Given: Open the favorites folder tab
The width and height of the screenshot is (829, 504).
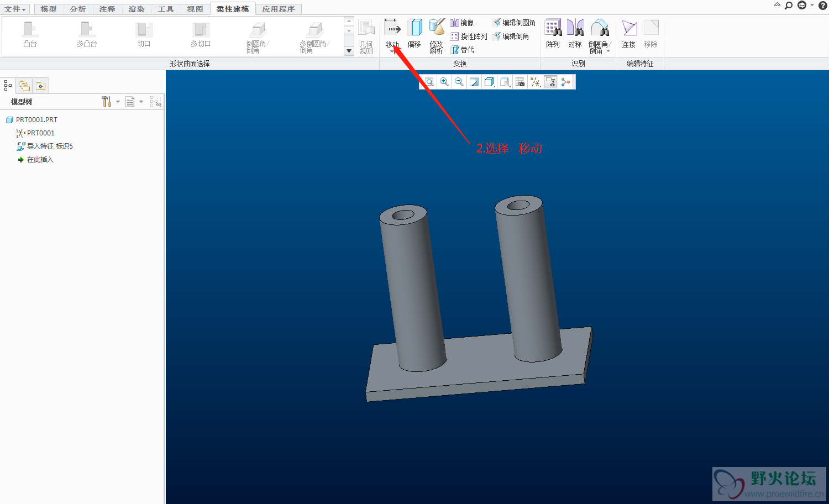Looking at the screenshot, I should (x=41, y=86).
